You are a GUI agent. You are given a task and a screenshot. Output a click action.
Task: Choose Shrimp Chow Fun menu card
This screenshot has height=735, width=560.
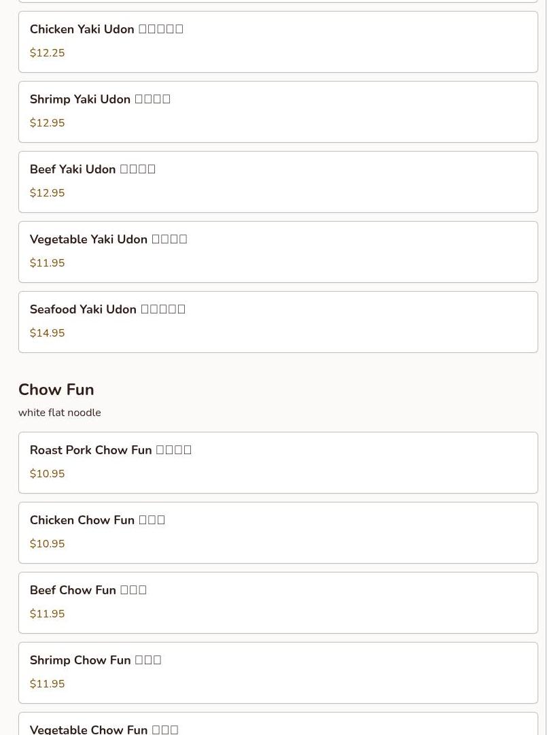(x=278, y=672)
